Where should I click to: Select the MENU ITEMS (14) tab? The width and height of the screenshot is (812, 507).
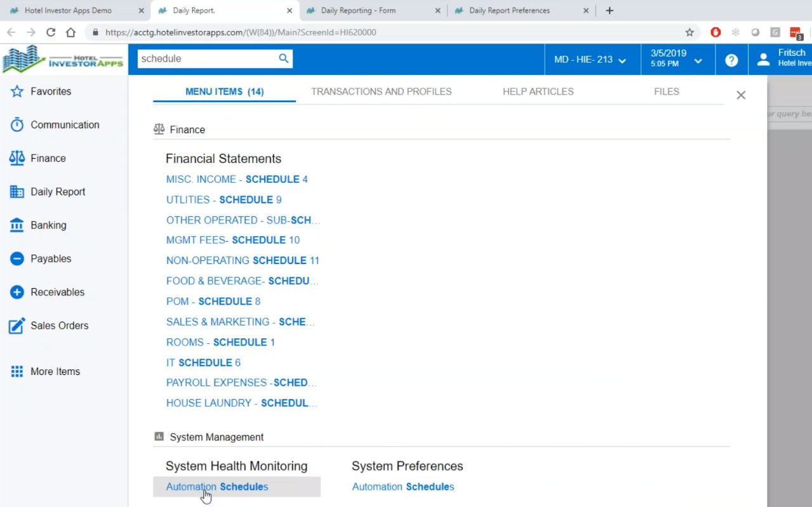click(x=224, y=92)
